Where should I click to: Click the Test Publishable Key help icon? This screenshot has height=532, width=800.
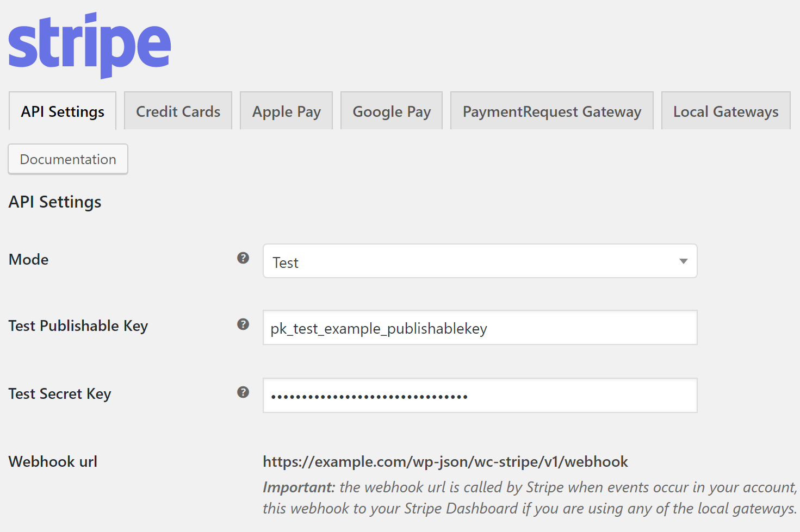[243, 324]
